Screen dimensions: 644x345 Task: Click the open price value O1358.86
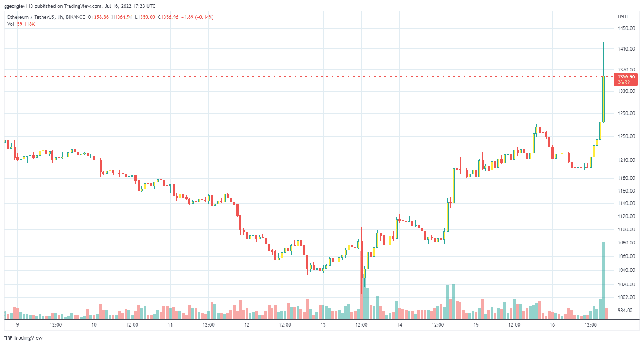(x=98, y=17)
